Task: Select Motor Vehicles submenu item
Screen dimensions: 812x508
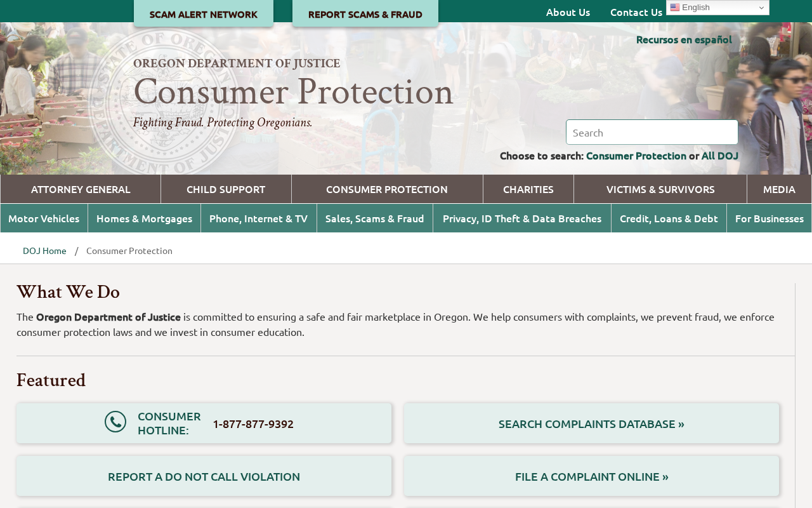Action: [44, 218]
